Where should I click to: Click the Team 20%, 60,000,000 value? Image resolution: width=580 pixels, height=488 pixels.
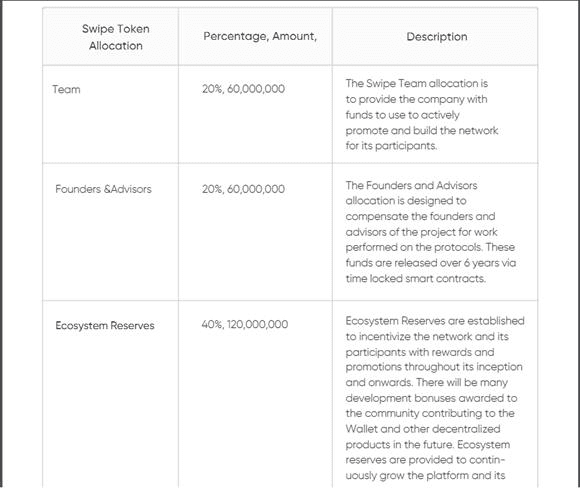tap(243, 89)
